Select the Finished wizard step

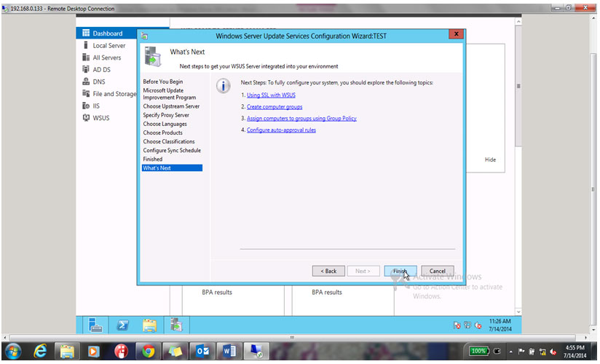(153, 159)
